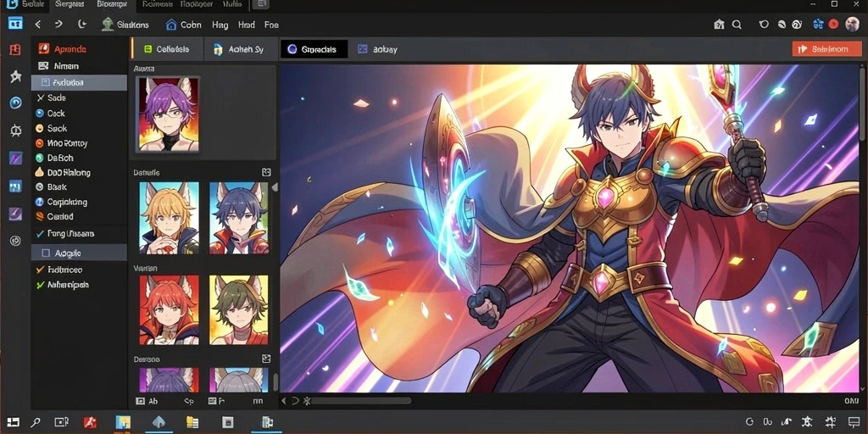Click the star icon in left sidebar
Image resolution: width=868 pixels, height=434 pixels.
coord(15,76)
